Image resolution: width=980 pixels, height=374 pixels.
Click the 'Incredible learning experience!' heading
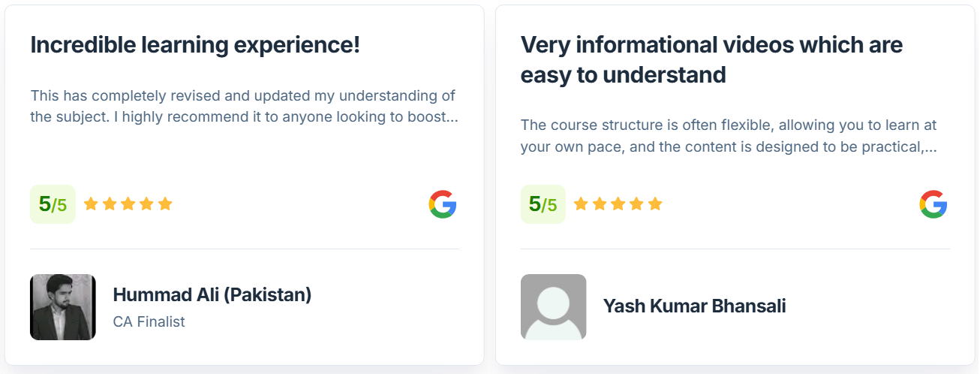click(195, 45)
